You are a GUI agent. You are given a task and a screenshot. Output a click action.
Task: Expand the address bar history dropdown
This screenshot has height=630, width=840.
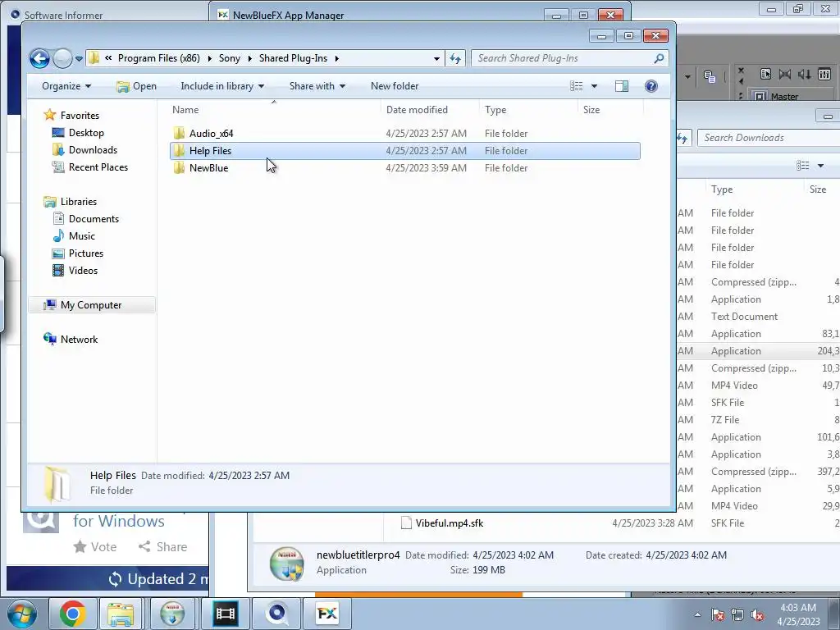(436, 58)
